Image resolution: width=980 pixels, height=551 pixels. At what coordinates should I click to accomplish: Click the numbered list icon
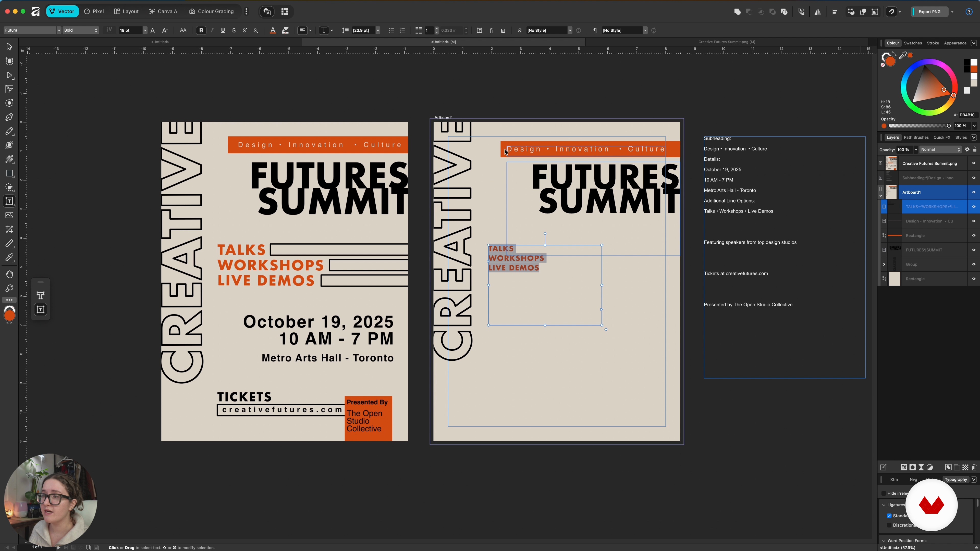pos(402,30)
